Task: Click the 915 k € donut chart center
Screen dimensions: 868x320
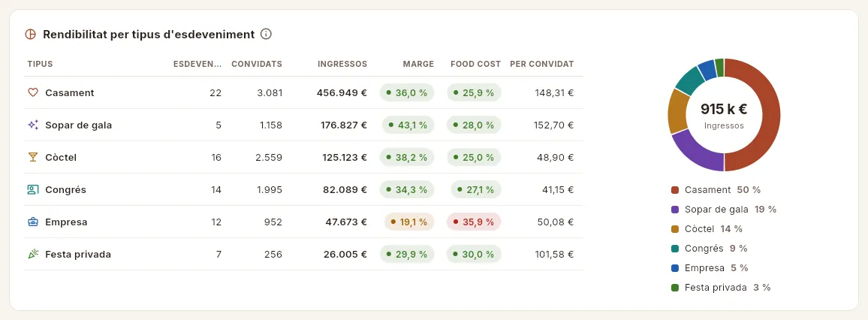Action: (724, 115)
